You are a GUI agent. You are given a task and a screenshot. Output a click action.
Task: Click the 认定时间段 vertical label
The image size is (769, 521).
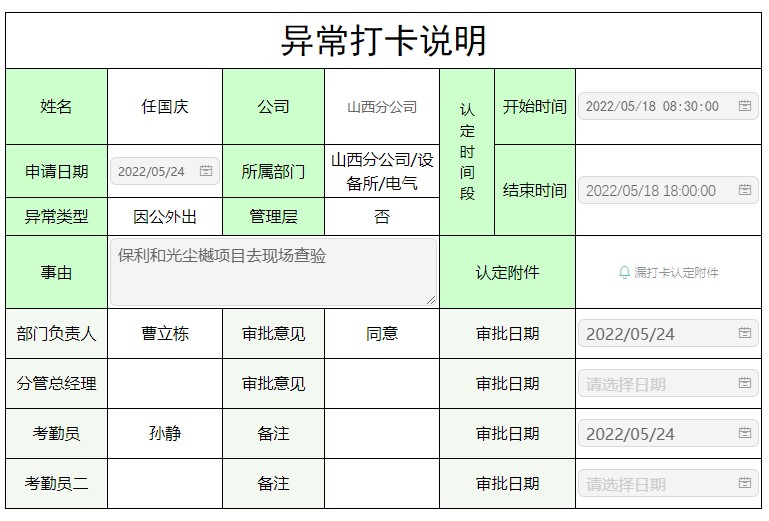point(467,152)
